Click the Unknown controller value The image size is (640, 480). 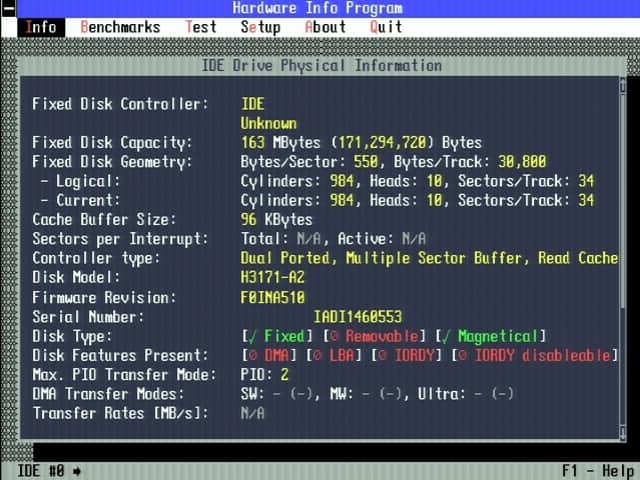pos(269,123)
